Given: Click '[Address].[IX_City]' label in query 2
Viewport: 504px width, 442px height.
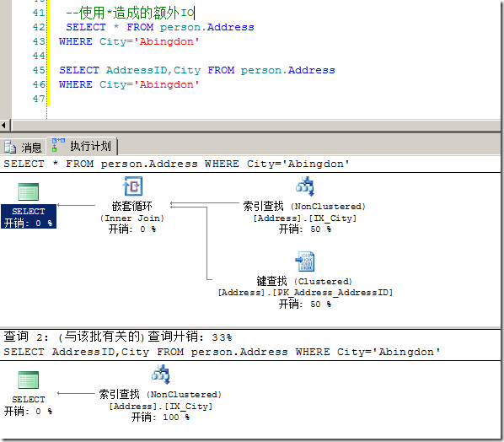Looking at the screenshot, I should (x=161, y=407).
